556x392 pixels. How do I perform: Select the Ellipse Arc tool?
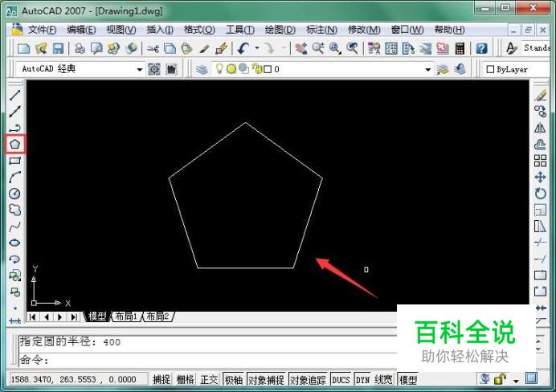pos(15,259)
